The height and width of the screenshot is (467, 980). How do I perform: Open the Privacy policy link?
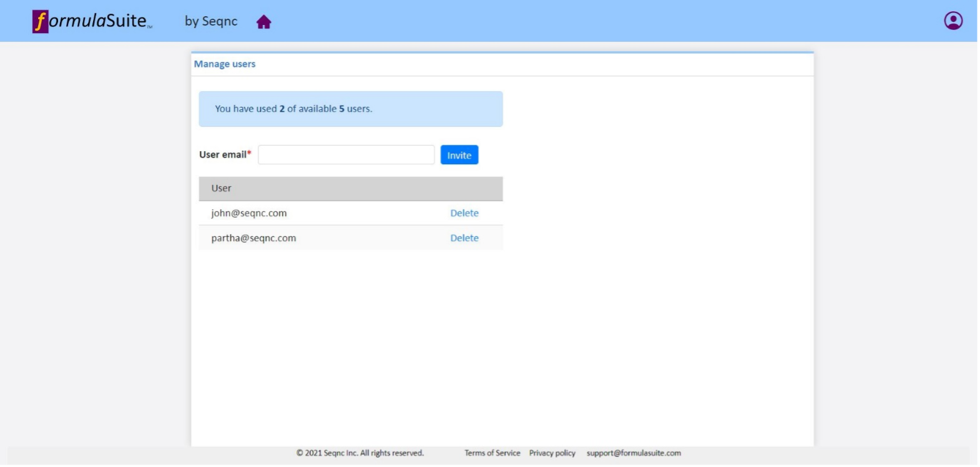click(552, 453)
